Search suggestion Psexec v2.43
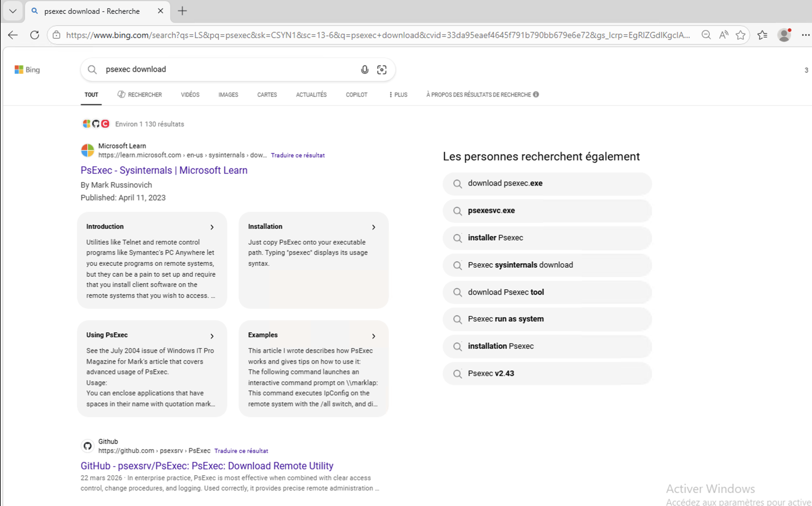This screenshot has height=506, width=812. coord(547,373)
